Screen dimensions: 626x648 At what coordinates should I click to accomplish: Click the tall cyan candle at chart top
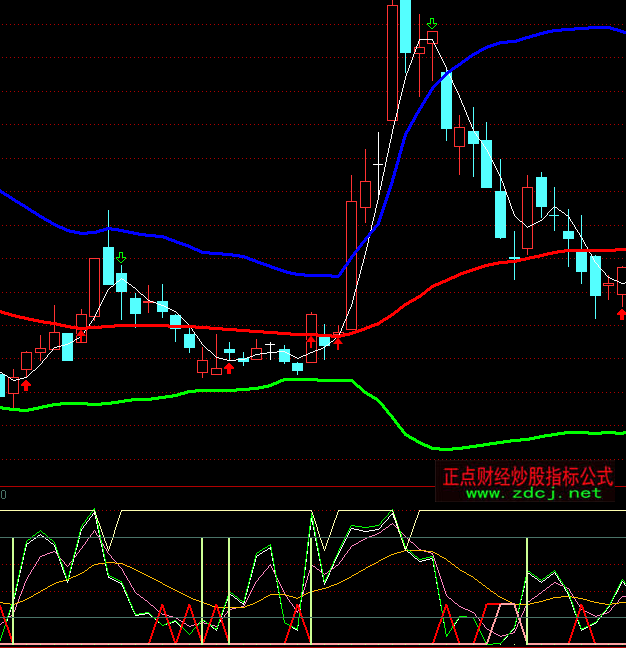[x=405, y=25]
